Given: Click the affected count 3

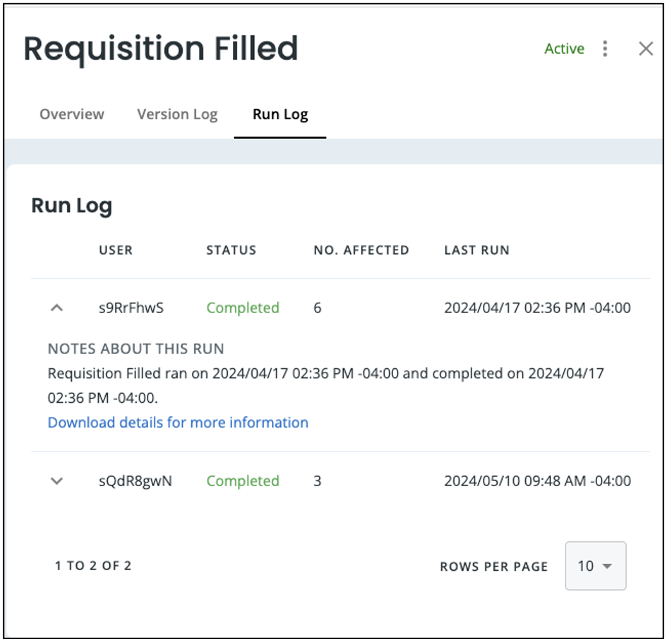Looking at the screenshot, I should 317,481.
